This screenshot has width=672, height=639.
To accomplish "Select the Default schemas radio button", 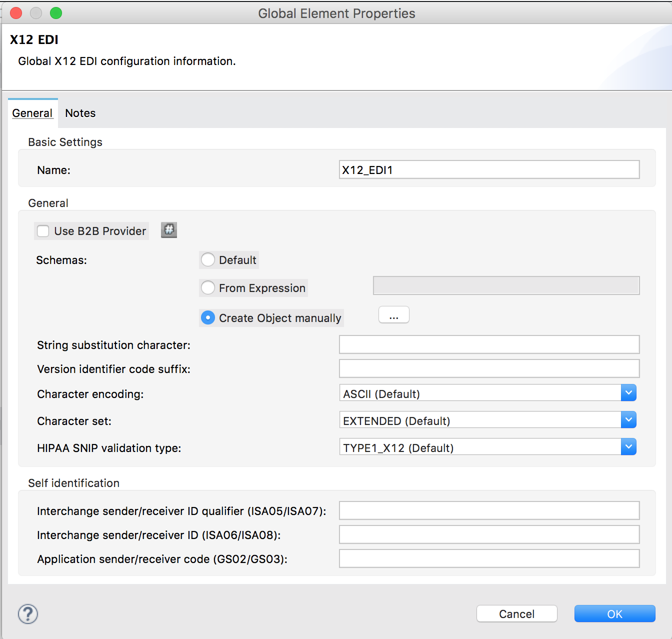I will 208,260.
